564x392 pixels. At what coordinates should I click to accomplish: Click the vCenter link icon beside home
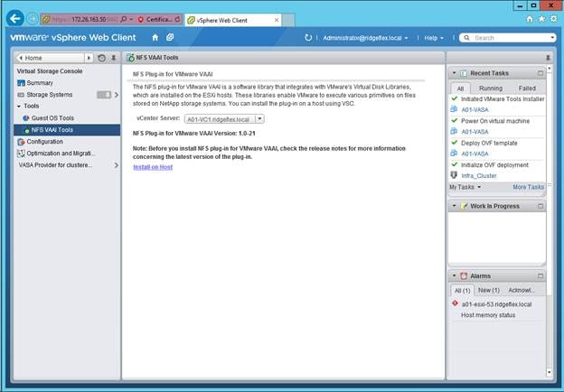(x=170, y=37)
